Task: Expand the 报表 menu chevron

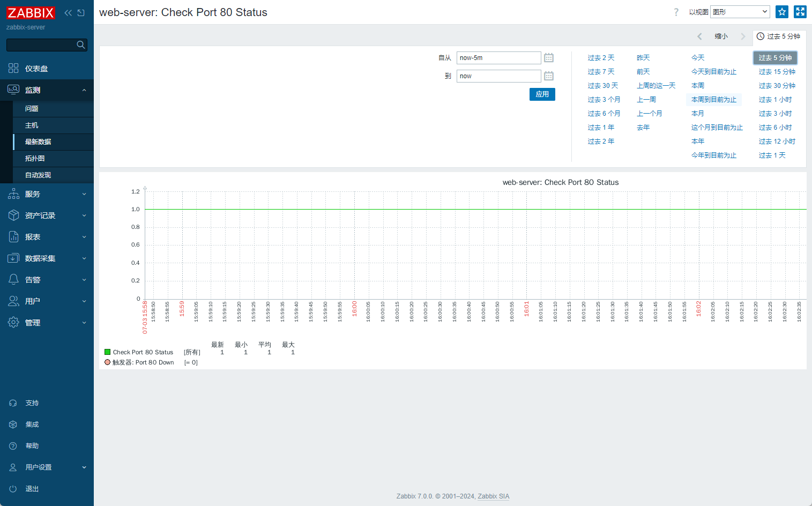Action: (84, 237)
